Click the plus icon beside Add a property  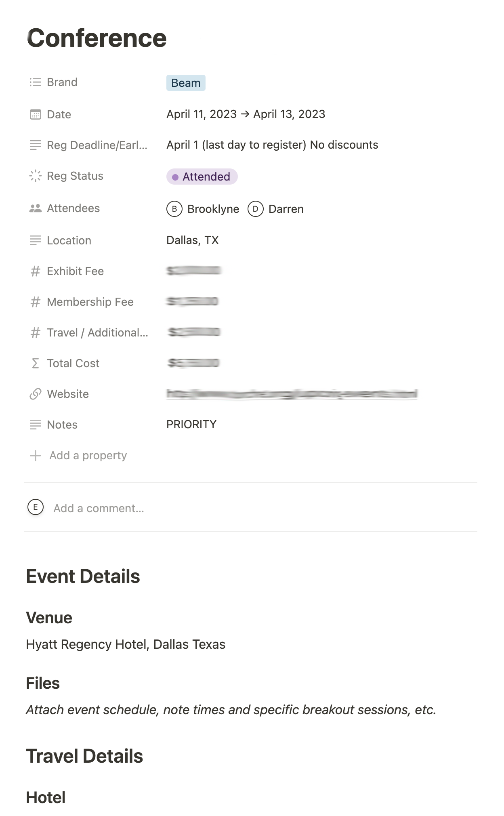(x=36, y=456)
